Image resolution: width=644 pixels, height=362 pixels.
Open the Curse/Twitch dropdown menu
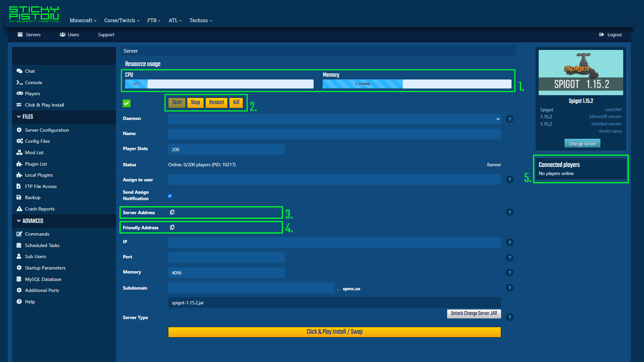pos(121,20)
